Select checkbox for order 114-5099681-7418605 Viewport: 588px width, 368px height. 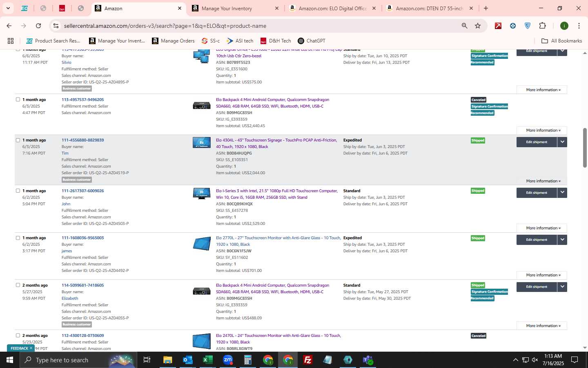click(18, 285)
